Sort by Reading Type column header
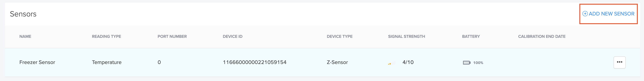Viewport: 644px width, 81px height. (106, 36)
